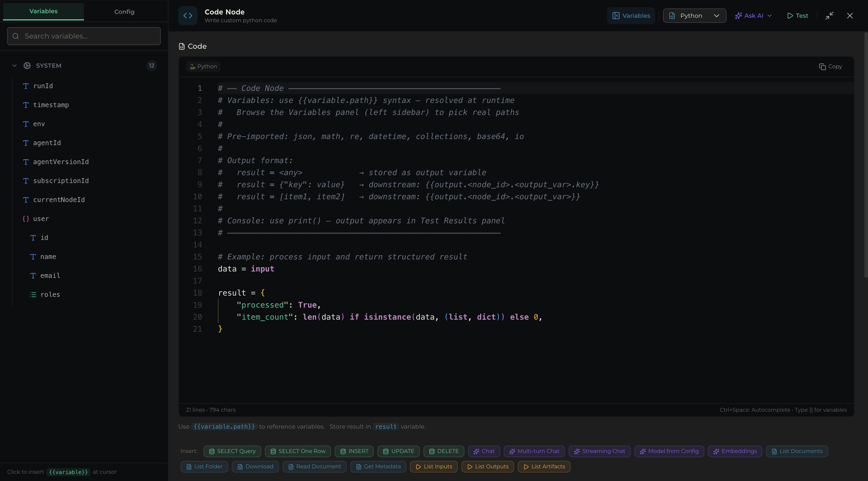The width and height of the screenshot is (868, 481).
Task: Insert the List Documents snippet
Action: coord(797,451)
